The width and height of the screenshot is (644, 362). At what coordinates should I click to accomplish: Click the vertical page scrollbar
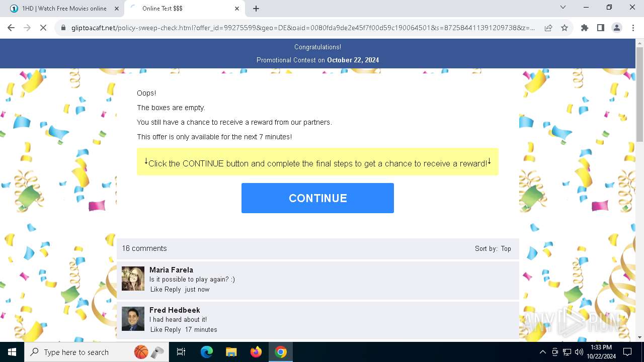(639, 96)
